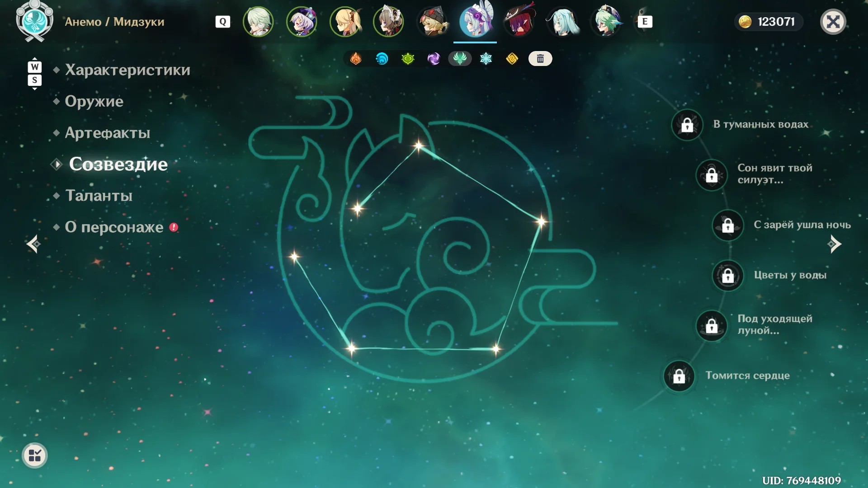This screenshot has width=868, height=488.
Task: Click the Anemo element emblem beside the character name
Action: point(35,21)
